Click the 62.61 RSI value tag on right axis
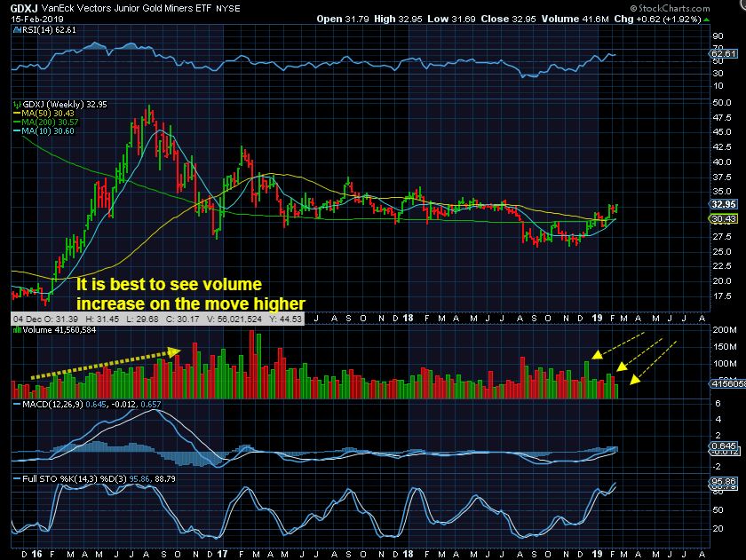Screen dimensions: 746x560 pos(724,54)
